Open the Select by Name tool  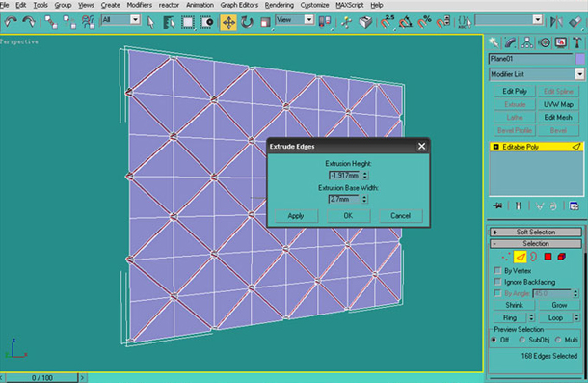coord(169,22)
